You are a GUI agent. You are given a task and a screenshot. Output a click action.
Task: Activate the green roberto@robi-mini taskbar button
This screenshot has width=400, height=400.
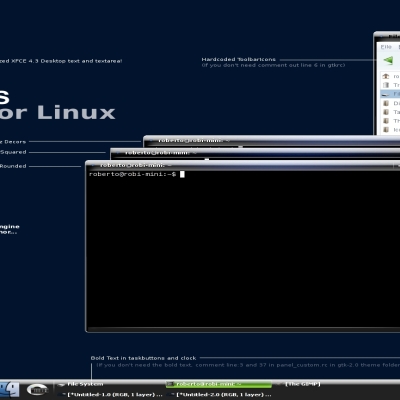point(219,384)
